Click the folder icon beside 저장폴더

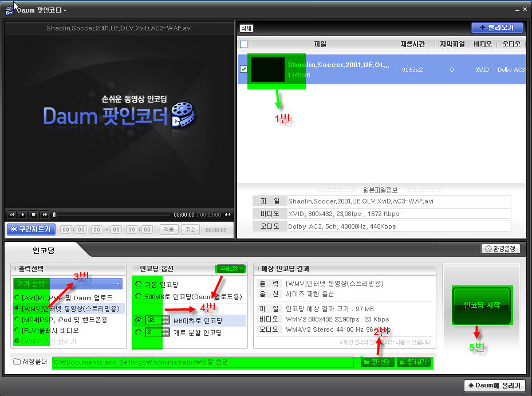(x=17, y=362)
